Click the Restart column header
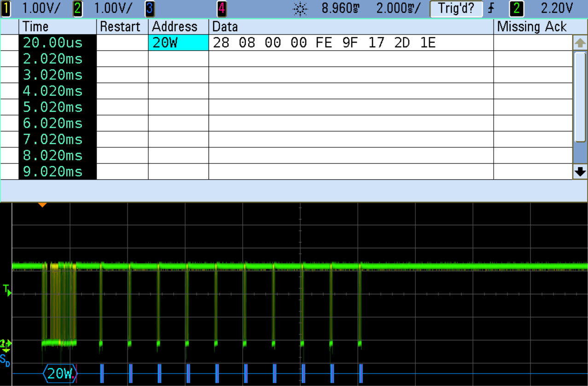 (x=122, y=26)
